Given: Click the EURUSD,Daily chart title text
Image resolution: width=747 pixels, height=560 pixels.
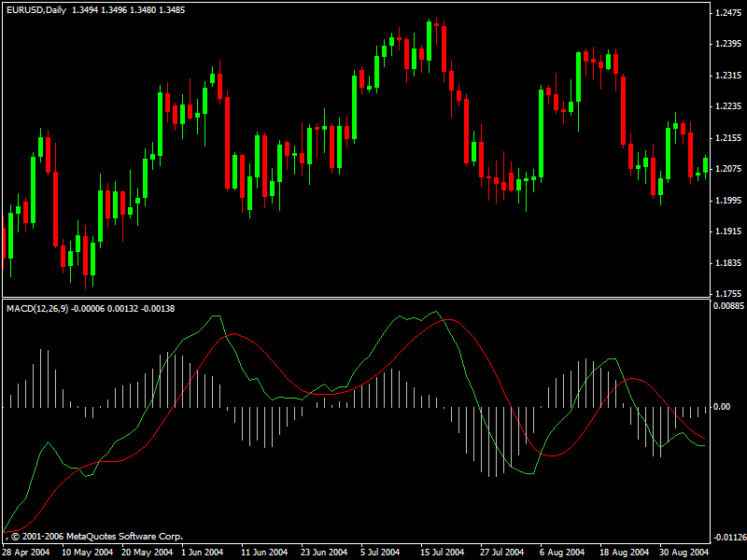Looking at the screenshot, I should [x=36, y=10].
